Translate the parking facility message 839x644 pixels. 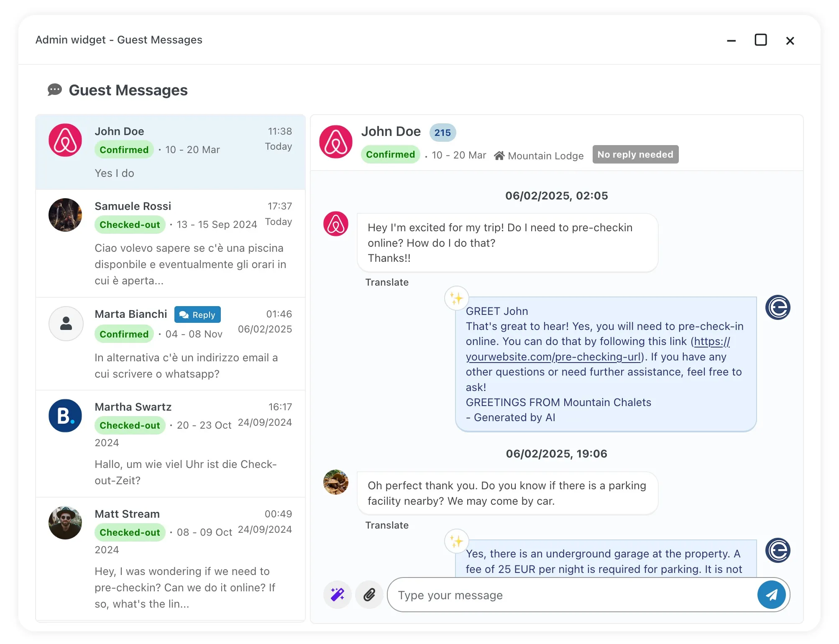[x=387, y=525]
